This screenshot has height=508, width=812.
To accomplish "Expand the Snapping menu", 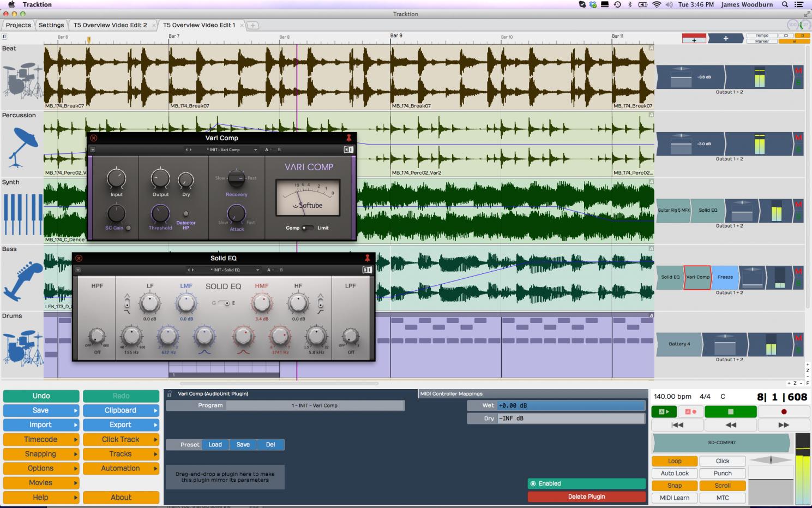I will point(41,454).
